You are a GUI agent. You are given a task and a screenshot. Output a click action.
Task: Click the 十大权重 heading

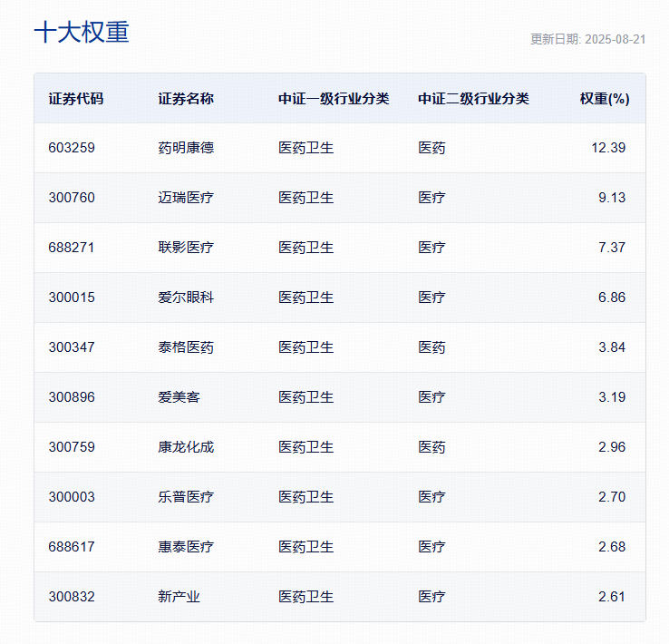82,32
